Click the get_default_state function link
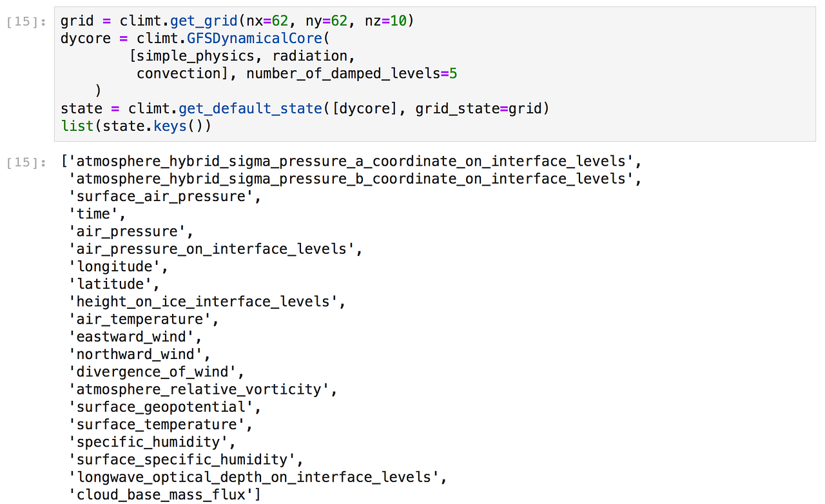The image size is (825, 504). click(250, 108)
